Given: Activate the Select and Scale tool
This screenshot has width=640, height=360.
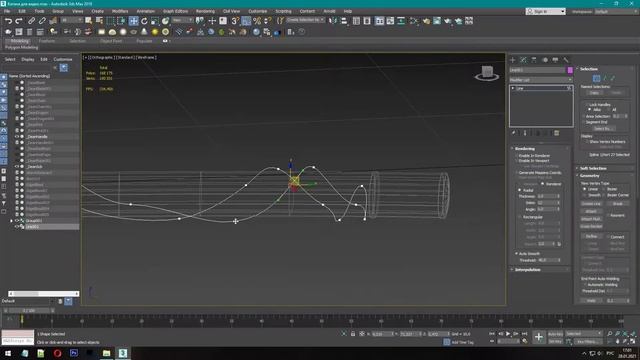Looking at the screenshot, I should tap(155, 21).
